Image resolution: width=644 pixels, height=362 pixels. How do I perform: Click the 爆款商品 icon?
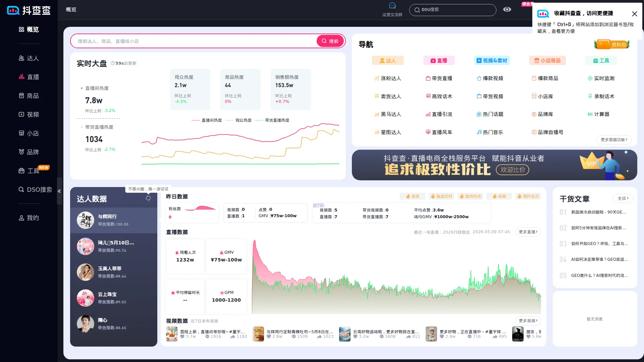534,78
